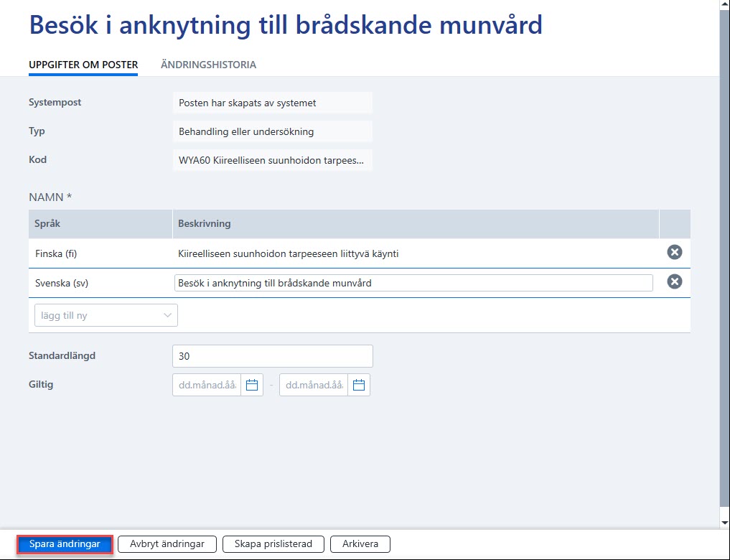Click Avbryt ändringar to cancel changes
The image size is (730, 560).
pos(167,544)
